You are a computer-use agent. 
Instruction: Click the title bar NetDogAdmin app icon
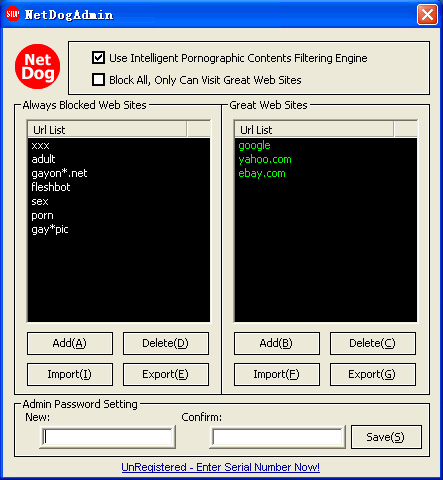[13, 14]
